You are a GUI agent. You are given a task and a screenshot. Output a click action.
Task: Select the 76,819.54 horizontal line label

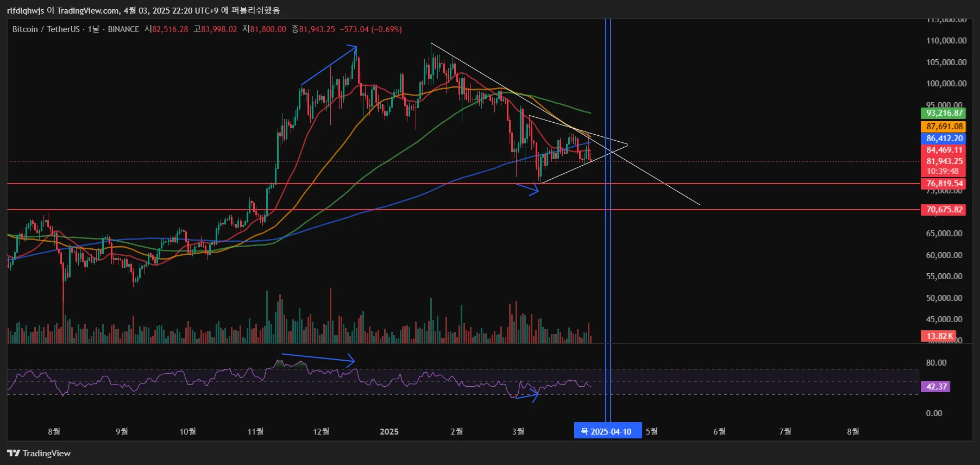click(944, 184)
